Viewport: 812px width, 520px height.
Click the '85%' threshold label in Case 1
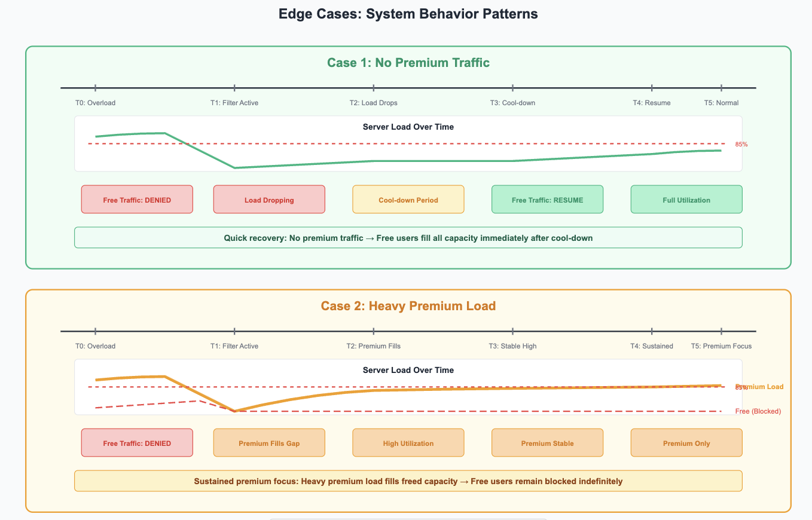point(741,144)
